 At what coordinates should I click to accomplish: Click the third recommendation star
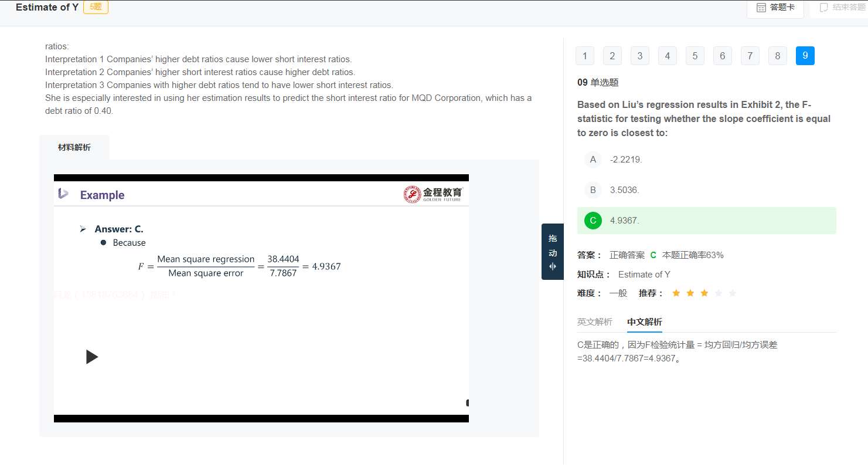point(704,293)
